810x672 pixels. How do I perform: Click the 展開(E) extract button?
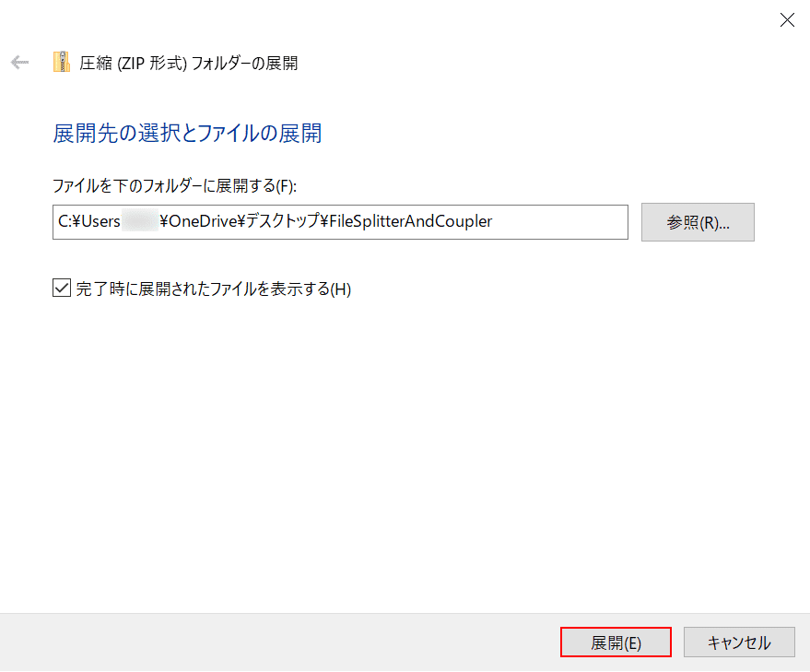616,643
